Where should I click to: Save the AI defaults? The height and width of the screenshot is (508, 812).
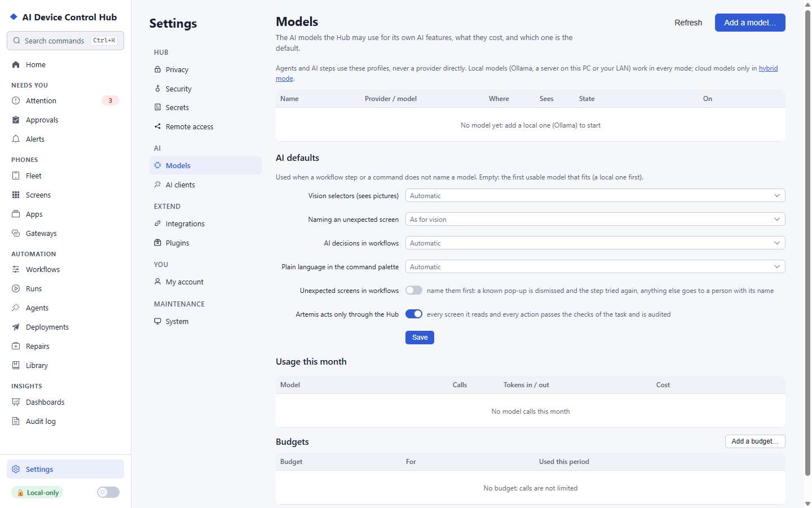420,338
